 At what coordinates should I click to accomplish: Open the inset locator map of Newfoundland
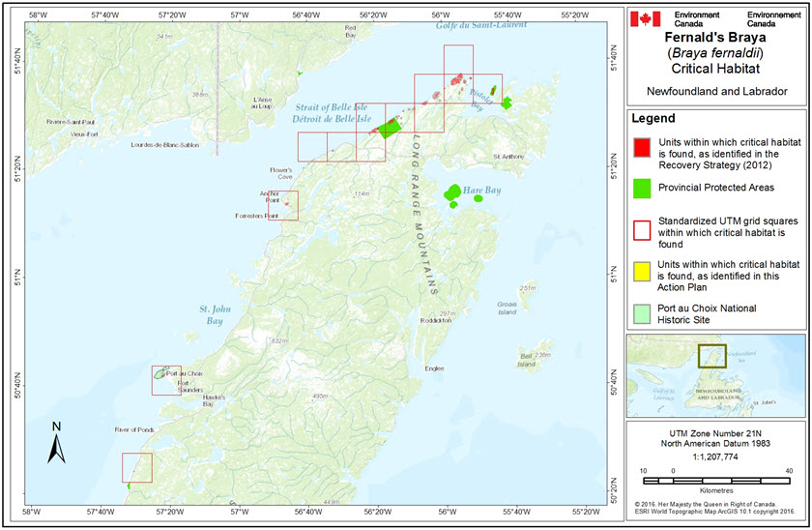click(715, 374)
